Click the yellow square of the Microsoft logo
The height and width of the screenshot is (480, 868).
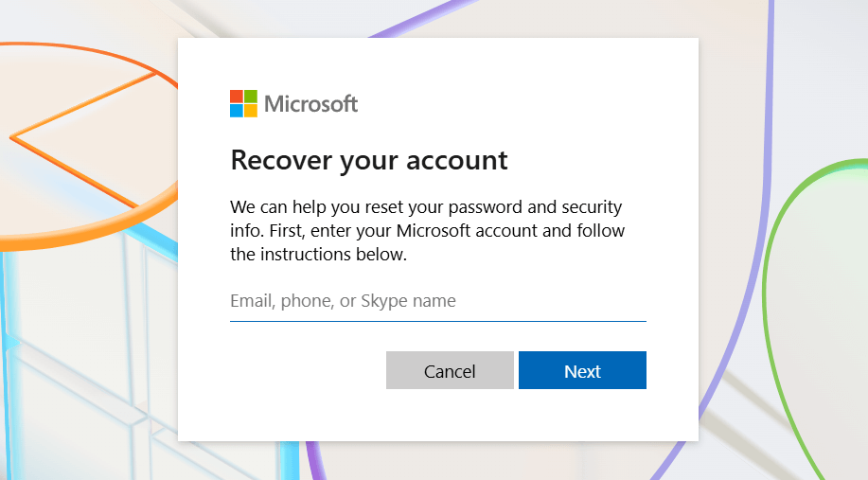[251, 111]
